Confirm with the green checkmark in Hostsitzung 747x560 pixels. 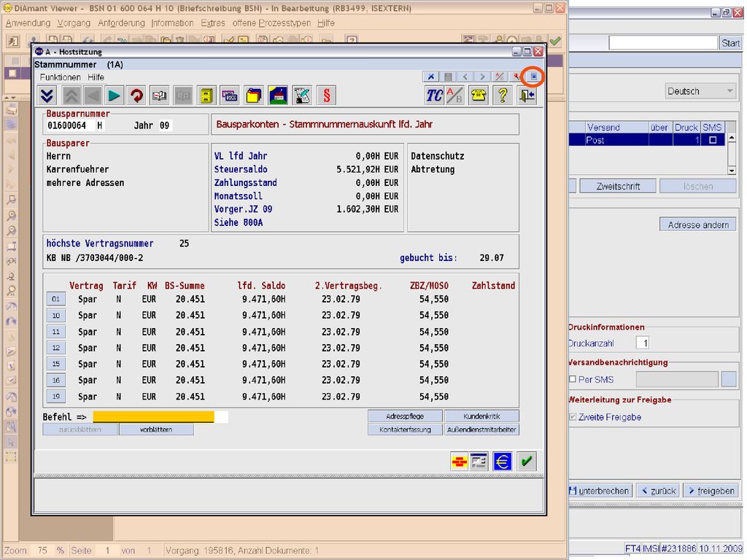527,461
